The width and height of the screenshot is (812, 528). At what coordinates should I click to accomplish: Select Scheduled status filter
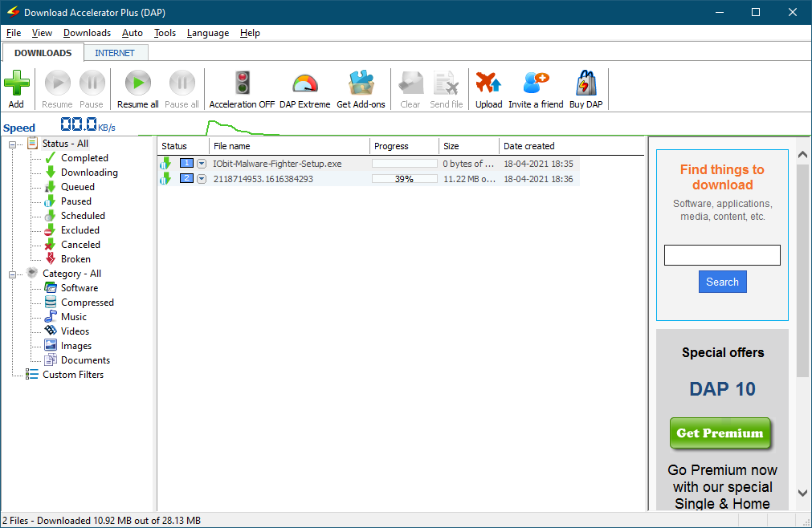[83, 216]
